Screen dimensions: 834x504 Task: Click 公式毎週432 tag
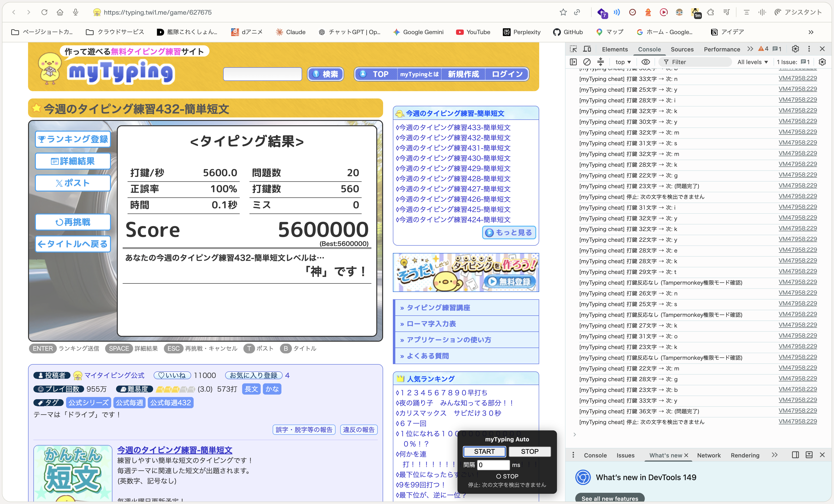171,403
